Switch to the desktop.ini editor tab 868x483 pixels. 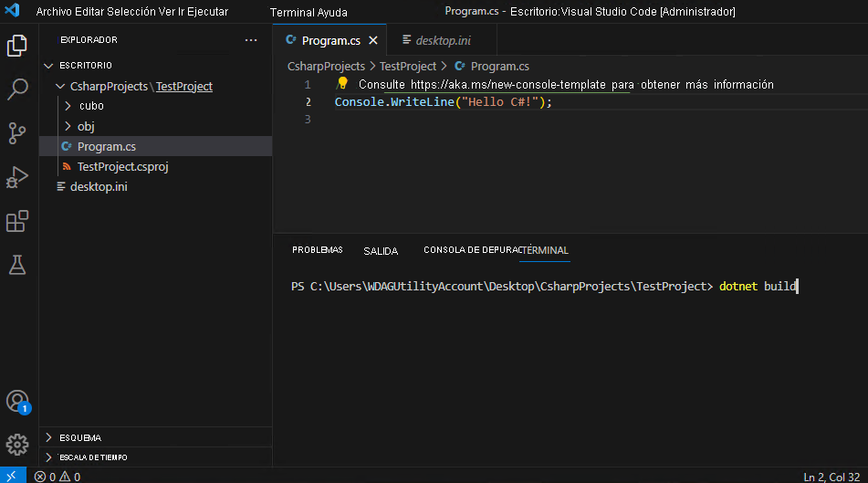coord(443,40)
